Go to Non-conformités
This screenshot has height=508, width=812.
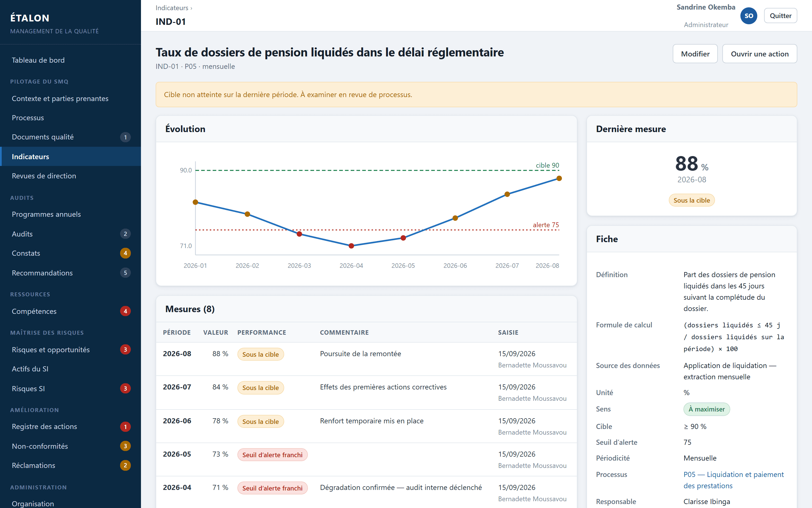[x=70, y=446]
